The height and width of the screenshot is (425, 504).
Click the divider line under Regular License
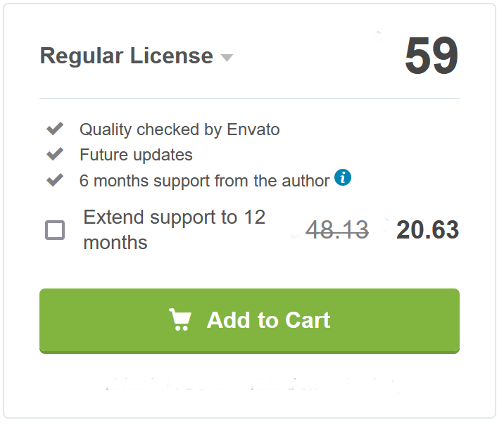249,99
